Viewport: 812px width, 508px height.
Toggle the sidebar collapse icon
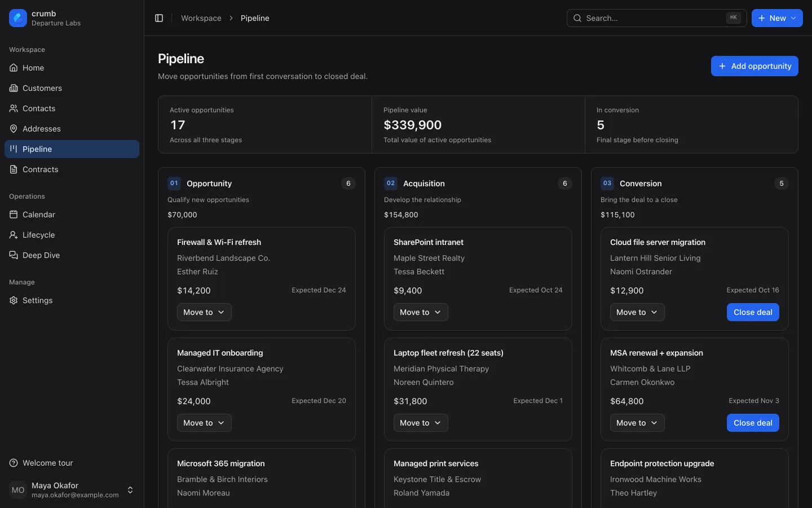(x=159, y=18)
